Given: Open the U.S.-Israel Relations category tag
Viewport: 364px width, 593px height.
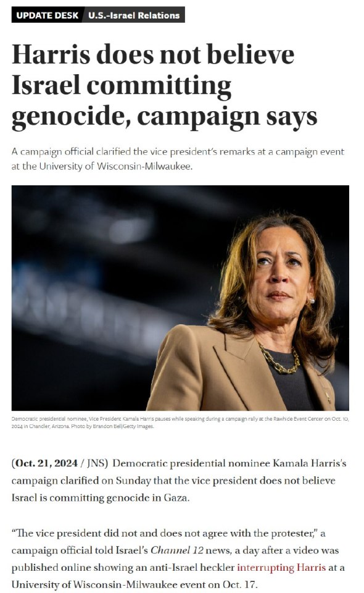Looking at the screenshot, I should pyautogui.click(x=134, y=15).
